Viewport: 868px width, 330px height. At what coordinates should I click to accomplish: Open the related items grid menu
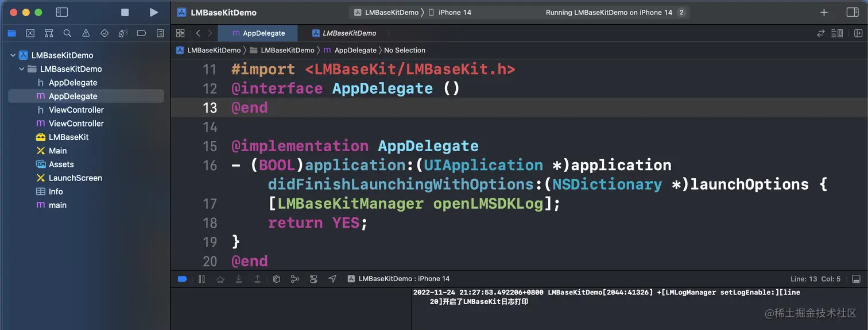[180, 33]
